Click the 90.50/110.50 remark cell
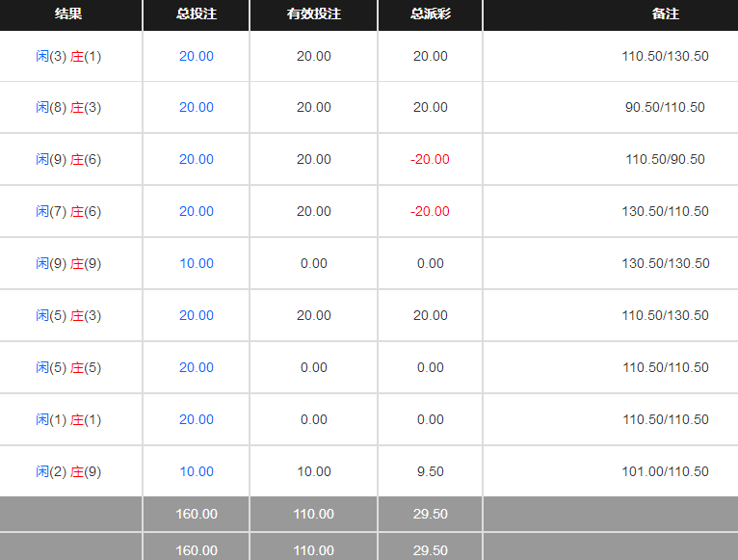Viewport: 738px width, 560px height. tap(665, 107)
